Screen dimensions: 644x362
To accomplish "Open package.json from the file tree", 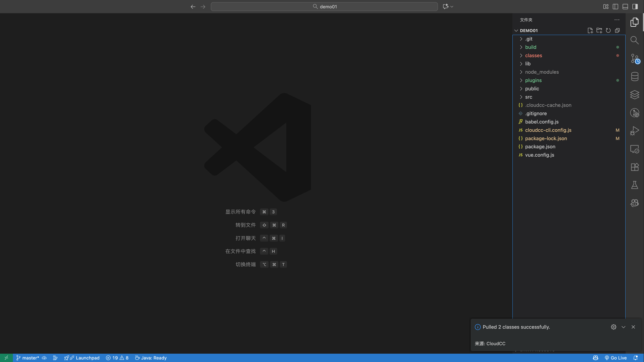I will tap(540, 147).
